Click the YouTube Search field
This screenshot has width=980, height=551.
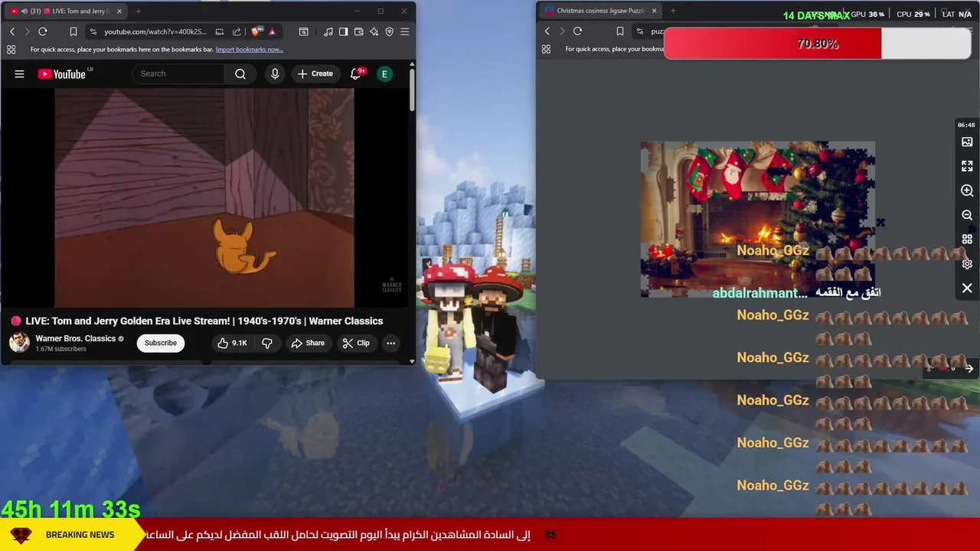pyautogui.click(x=178, y=73)
